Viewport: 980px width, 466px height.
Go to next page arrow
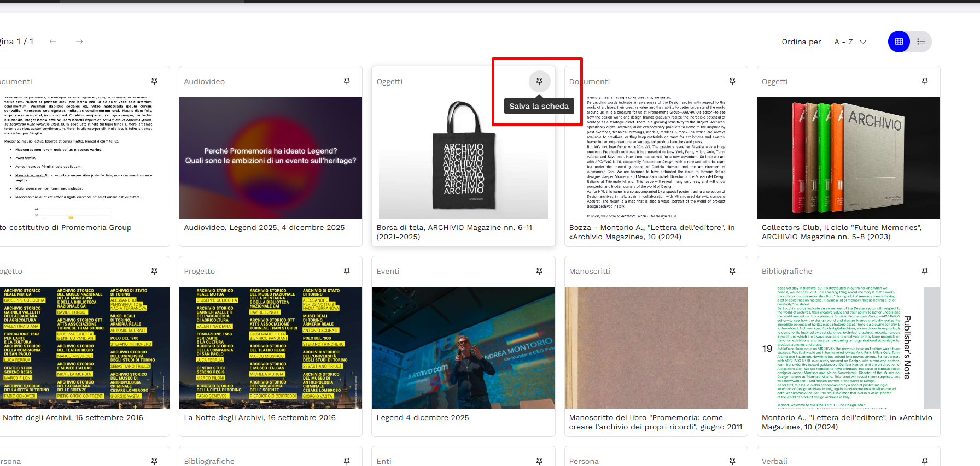[x=79, y=42]
